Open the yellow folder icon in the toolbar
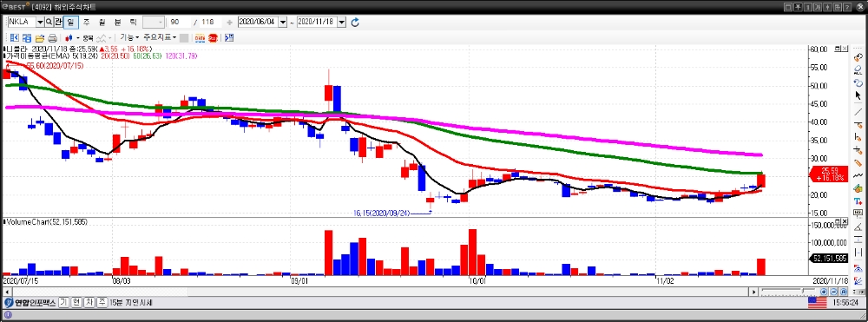 pyautogui.click(x=40, y=38)
